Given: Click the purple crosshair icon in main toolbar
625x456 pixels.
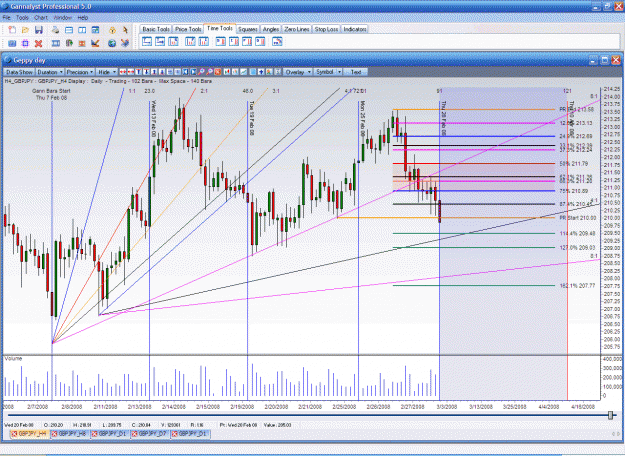Looking at the screenshot, I should click(25, 43).
